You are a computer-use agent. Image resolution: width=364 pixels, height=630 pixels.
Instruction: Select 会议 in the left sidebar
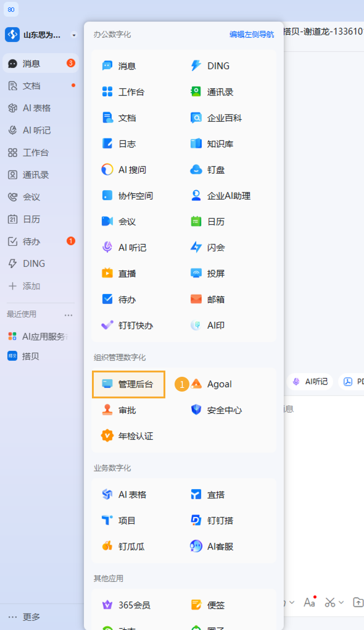pos(41,197)
